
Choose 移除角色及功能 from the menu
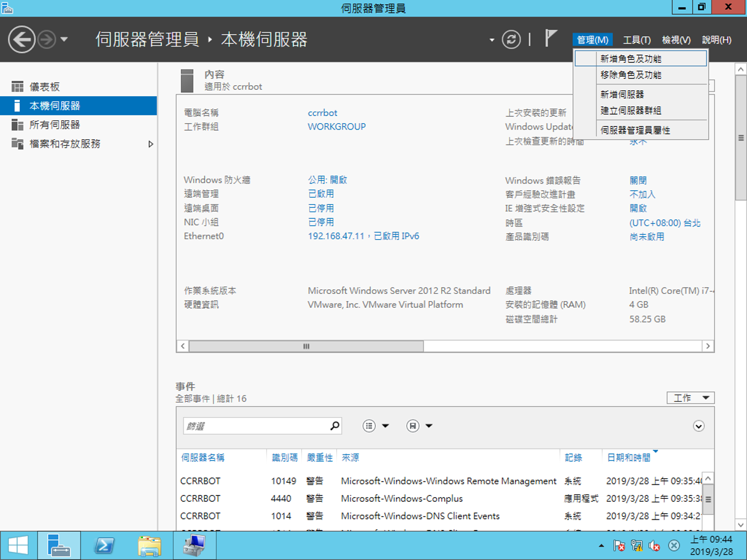[641, 75]
